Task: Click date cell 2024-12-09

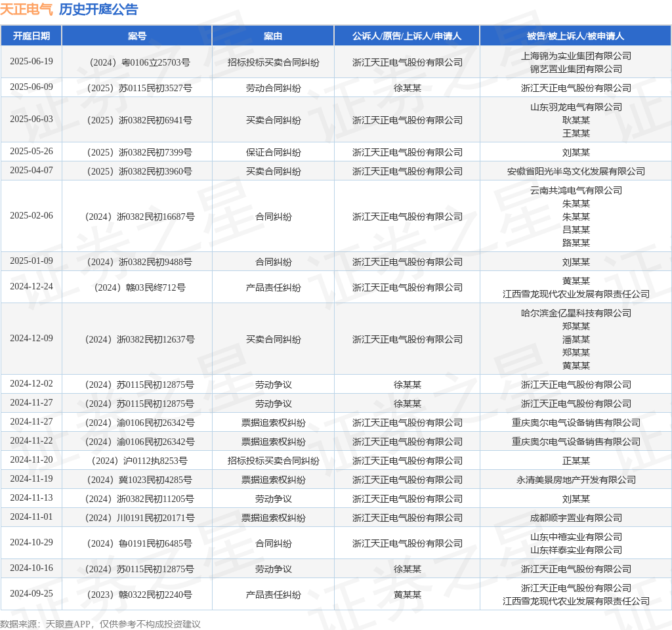Action: pyautogui.click(x=31, y=338)
